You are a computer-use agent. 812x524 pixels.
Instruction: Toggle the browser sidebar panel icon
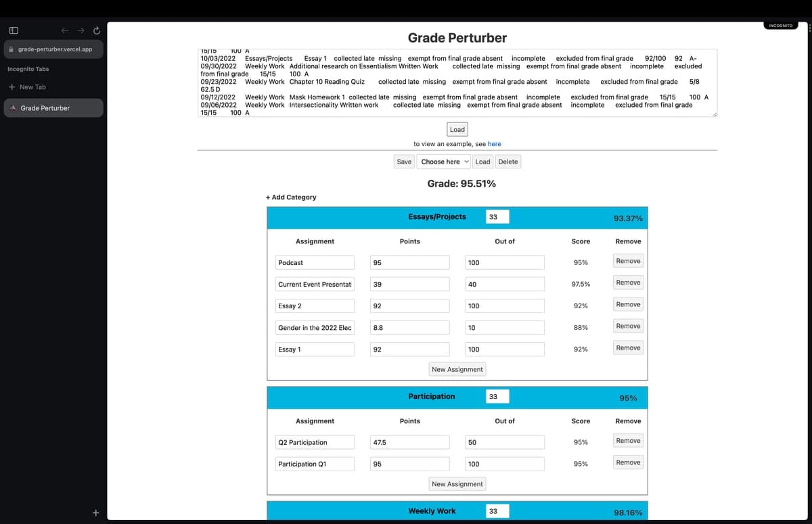(14, 31)
